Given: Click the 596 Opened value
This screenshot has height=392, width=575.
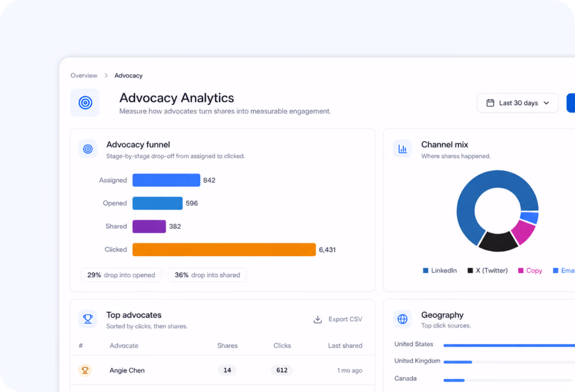Looking at the screenshot, I should click(191, 203).
